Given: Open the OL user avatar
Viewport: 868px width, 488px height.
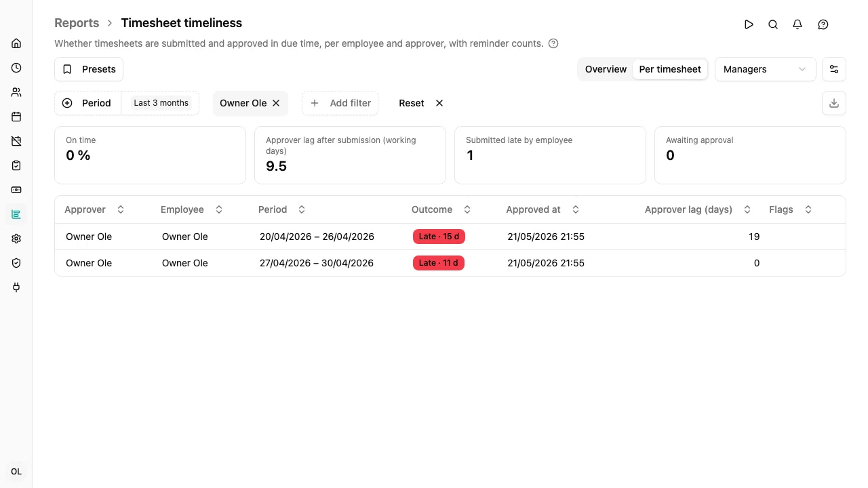Looking at the screenshot, I should [x=16, y=472].
